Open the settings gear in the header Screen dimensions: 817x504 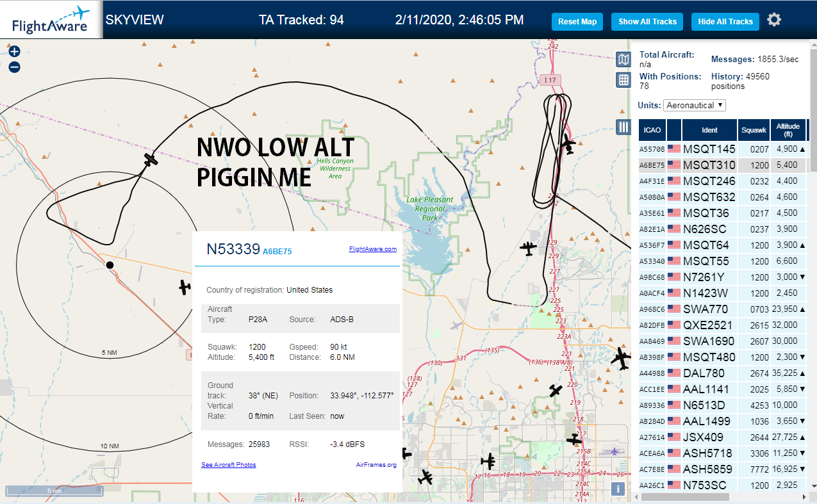pos(774,20)
